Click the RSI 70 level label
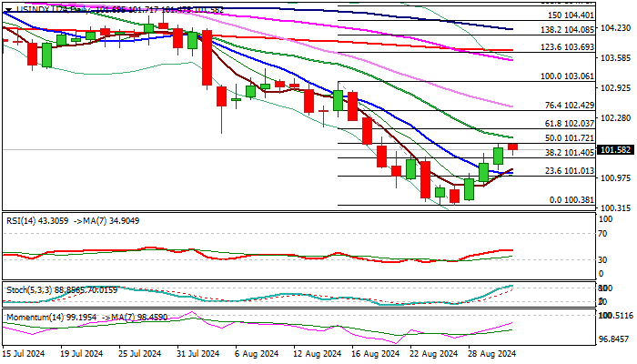 tap(603, 234)
